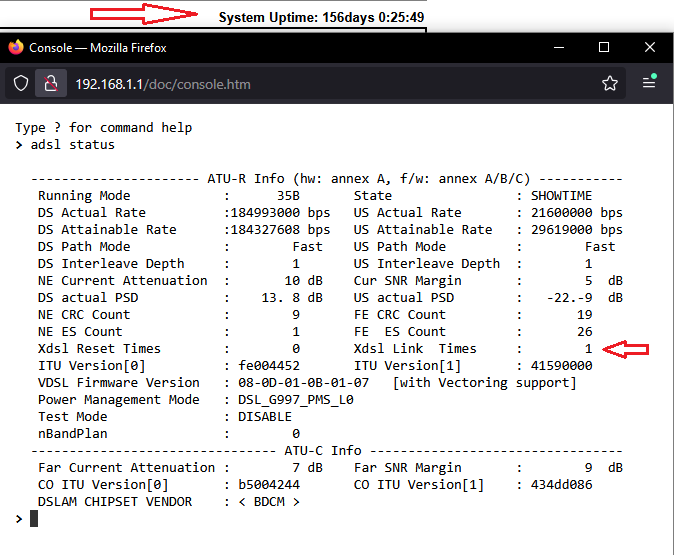This screenshot has width=674, height=555.
Task: Open the Firefox hamburger menu
Action: coord(649,82)
